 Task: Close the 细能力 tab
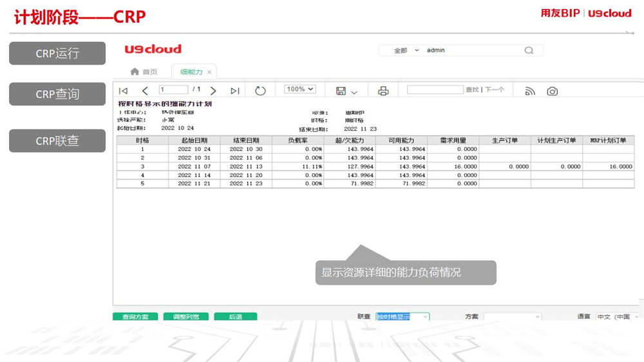click(209, 72)
